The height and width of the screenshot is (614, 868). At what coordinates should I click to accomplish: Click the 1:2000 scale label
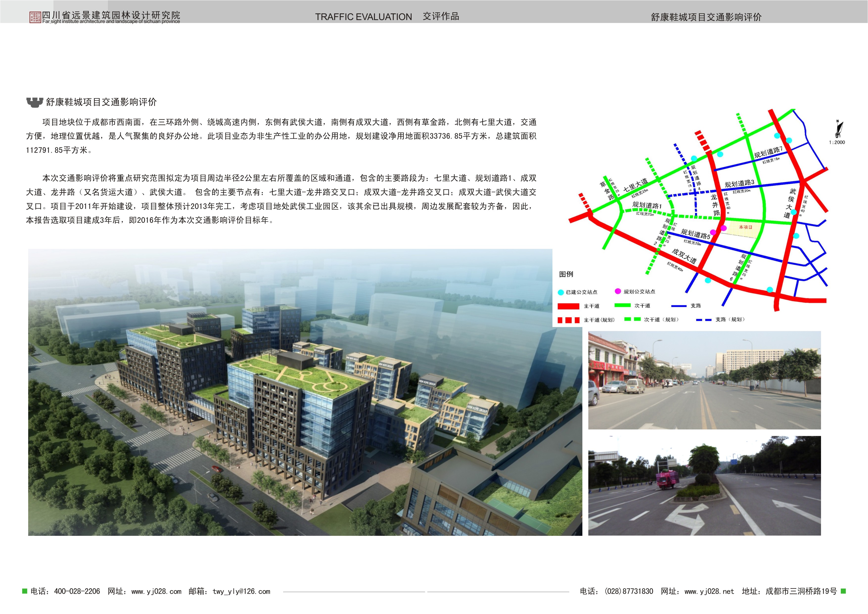837,142
